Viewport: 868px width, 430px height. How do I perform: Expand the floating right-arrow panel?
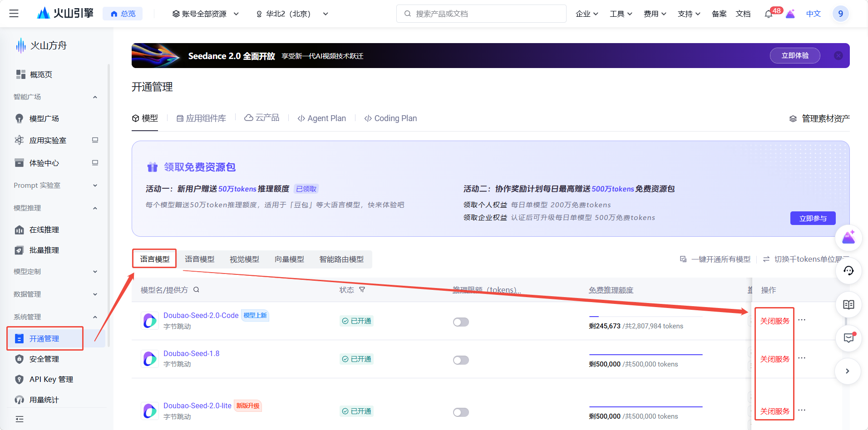tap(847, 371)
